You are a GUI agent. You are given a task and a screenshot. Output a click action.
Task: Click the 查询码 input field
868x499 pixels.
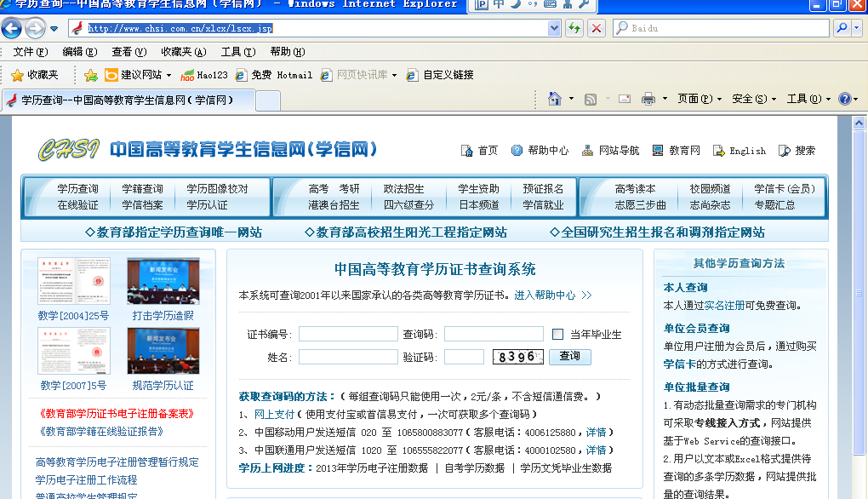(x=494, y=334)
